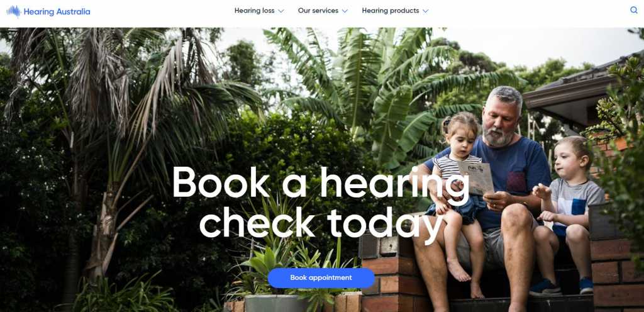The image size is (644, 312).
Task: Open the Hearing loss menu
Action: [254, 11]
